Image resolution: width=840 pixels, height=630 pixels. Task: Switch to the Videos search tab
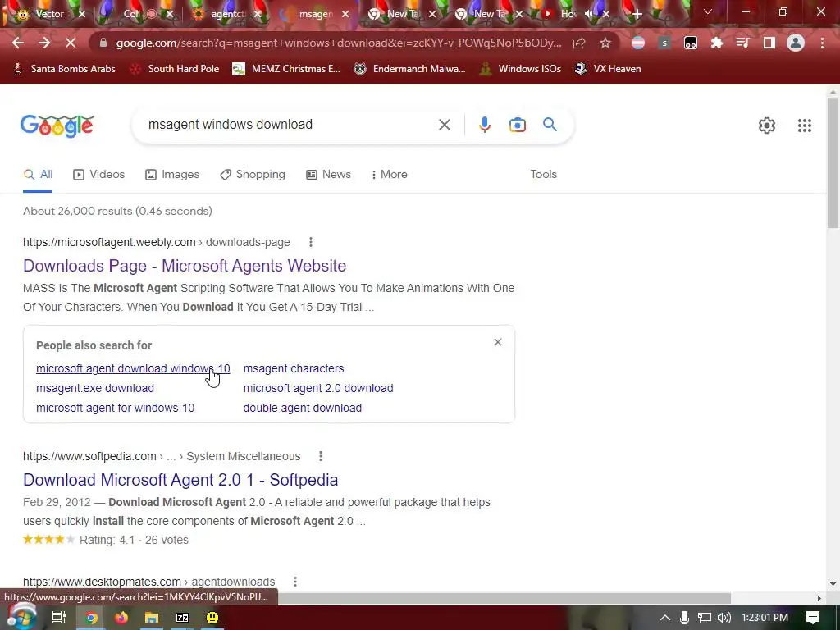(x=98, y=174)
